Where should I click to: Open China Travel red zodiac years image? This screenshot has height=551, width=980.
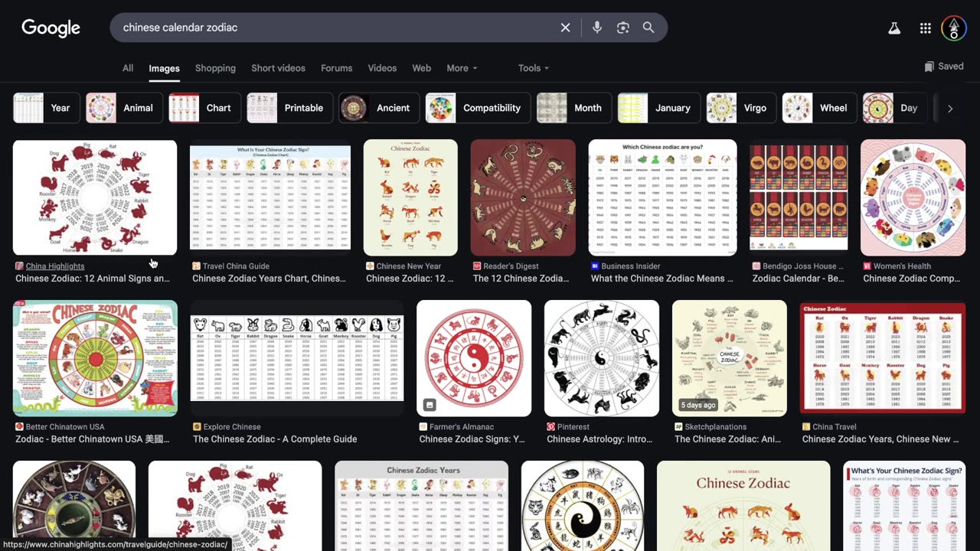click(883, 358)
